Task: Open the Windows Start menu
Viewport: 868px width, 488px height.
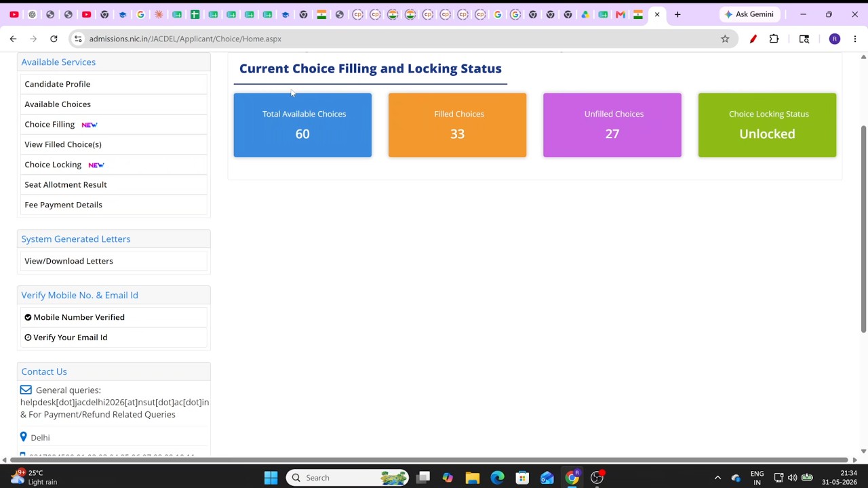Action: [271, 478]
